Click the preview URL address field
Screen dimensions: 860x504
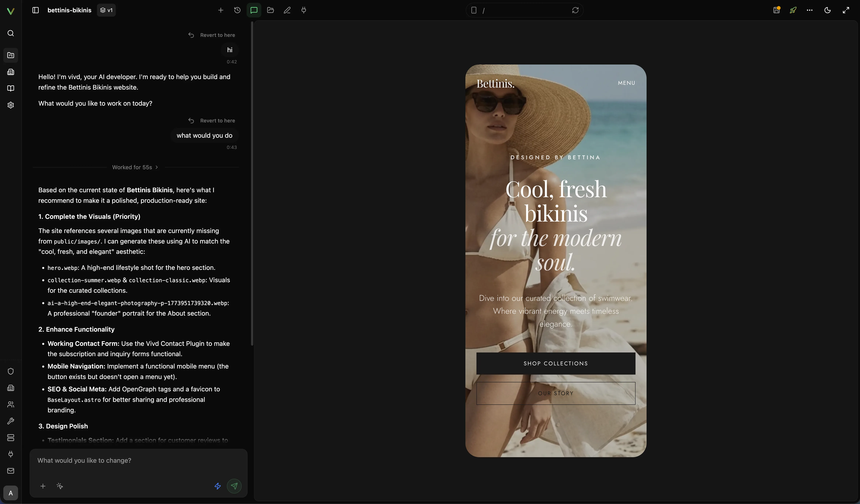pos(522,10)
